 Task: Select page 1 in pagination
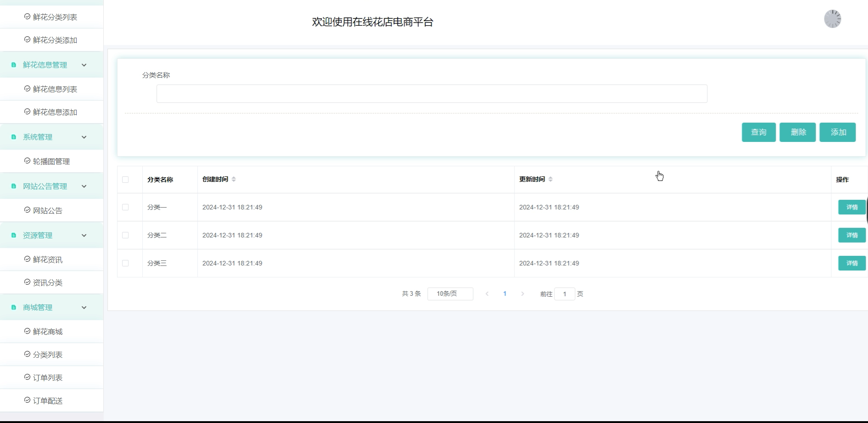pyautogui.click(x=505, y=294)
